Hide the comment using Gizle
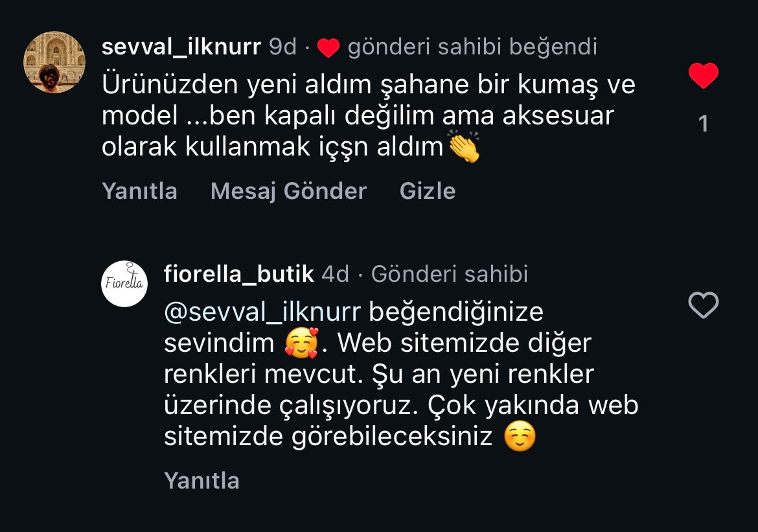This screenshot has width=758, height=532. point(428,191)
